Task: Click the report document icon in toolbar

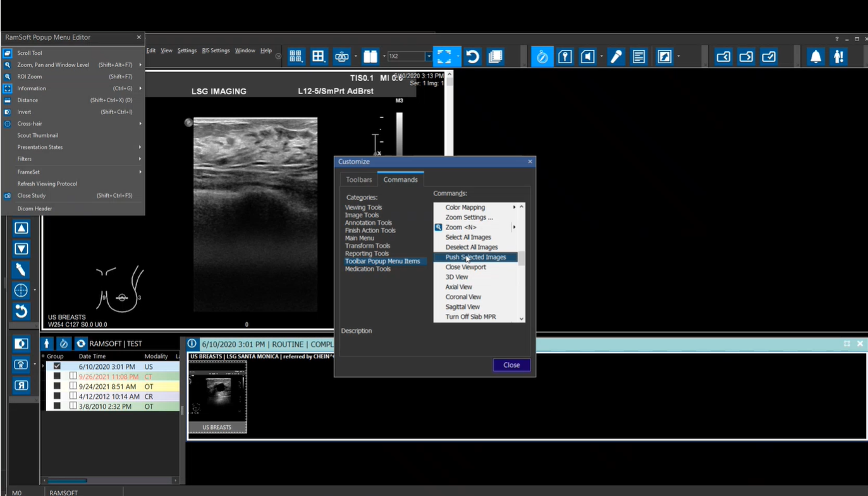Action: (639, 57)
